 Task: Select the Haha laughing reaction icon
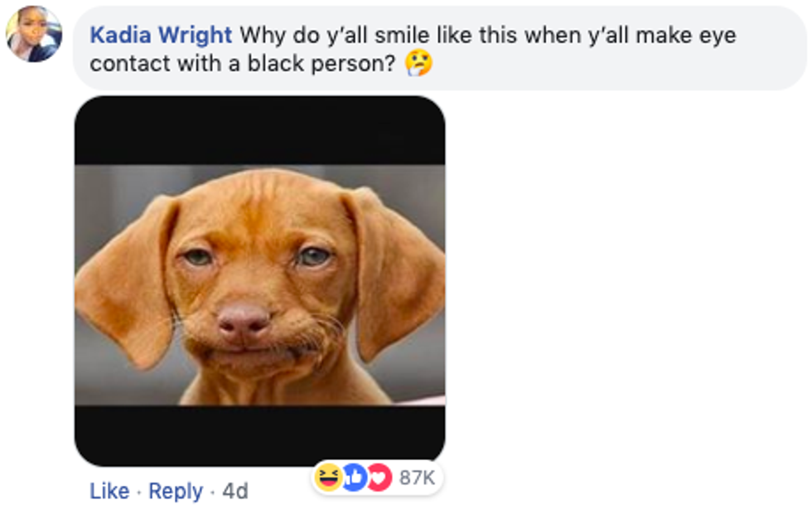pos(328,477)
